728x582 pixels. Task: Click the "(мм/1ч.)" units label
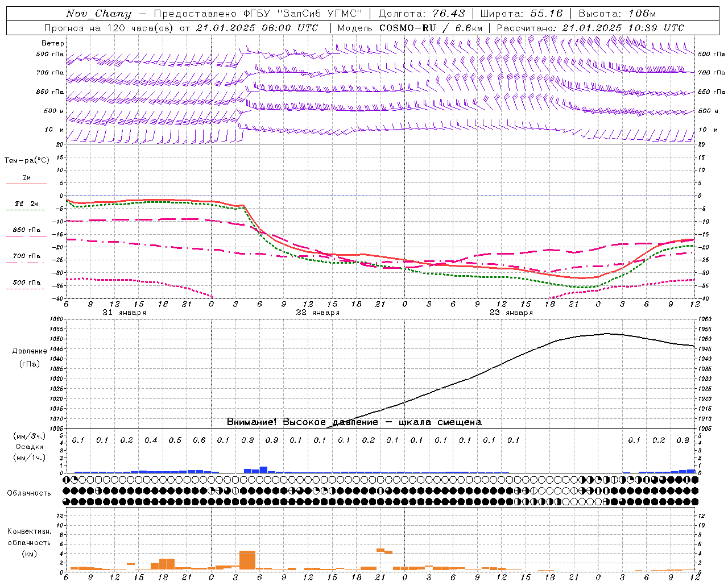tap(30, 458)
